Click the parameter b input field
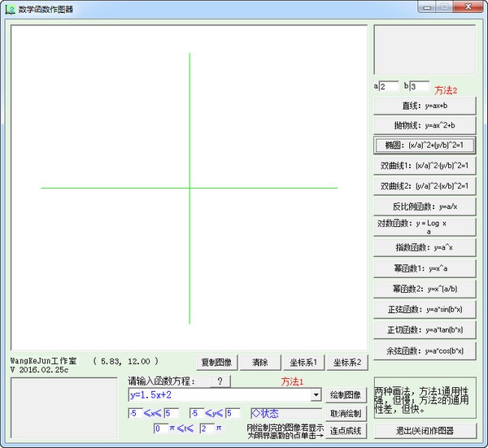The image size is (488, 448). (419, 86)
